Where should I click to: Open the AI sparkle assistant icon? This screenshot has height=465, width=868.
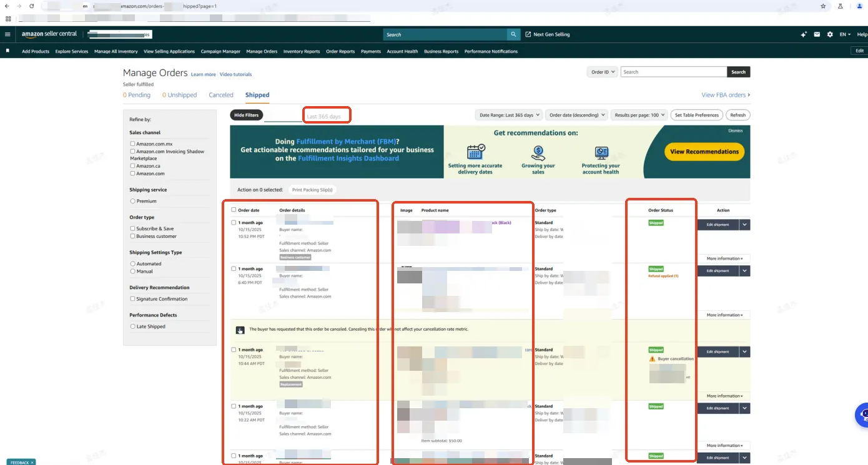(x=803, y=34)
